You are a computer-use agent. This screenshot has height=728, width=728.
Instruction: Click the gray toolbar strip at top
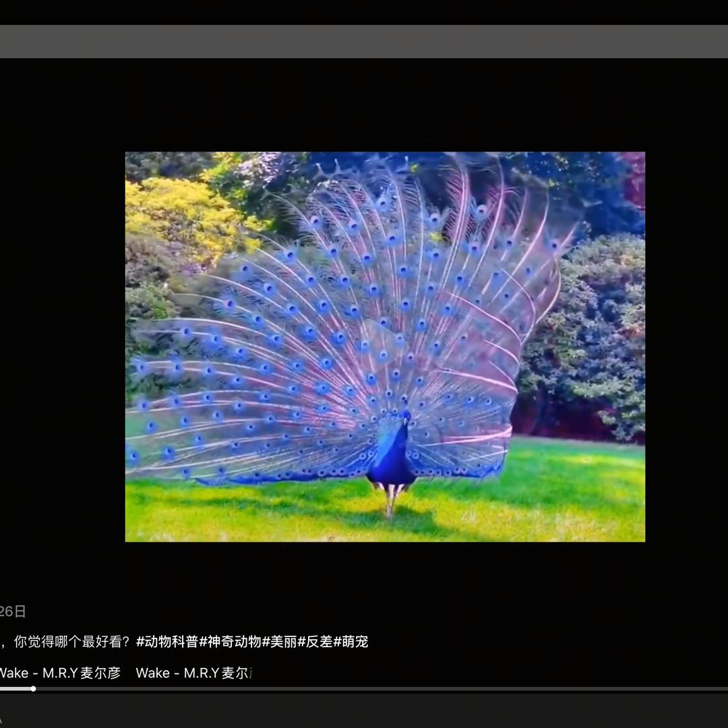click(x=364, y=40)
